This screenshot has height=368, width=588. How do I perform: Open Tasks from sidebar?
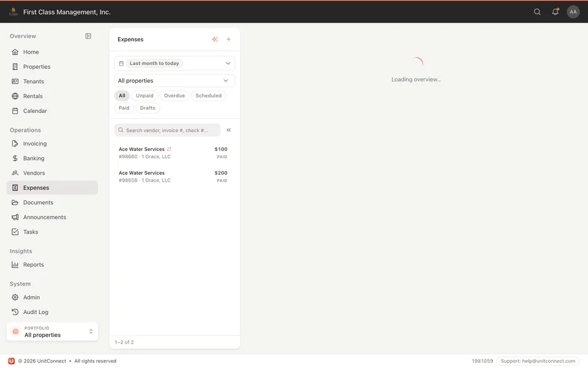pyautogui.click(x=52, y=232)
